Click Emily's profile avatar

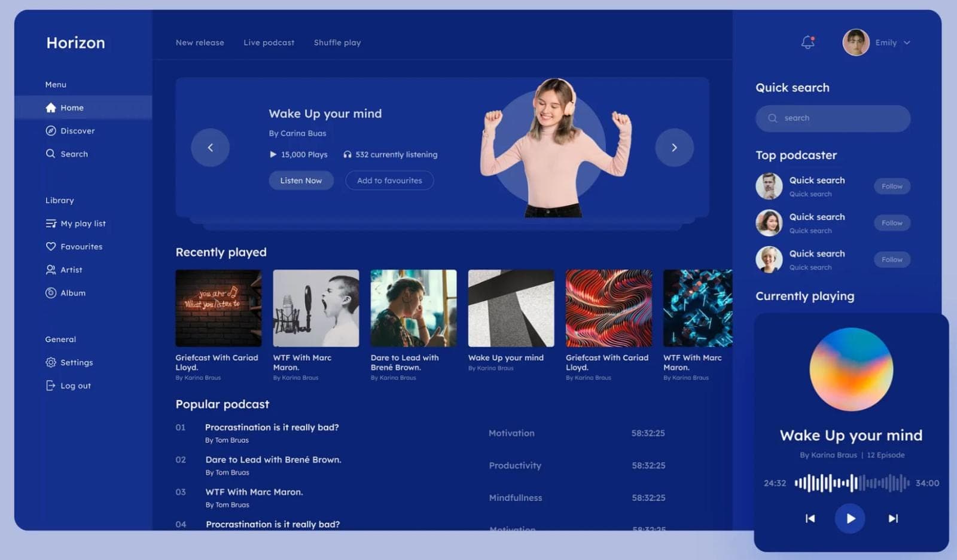point(856,42)
